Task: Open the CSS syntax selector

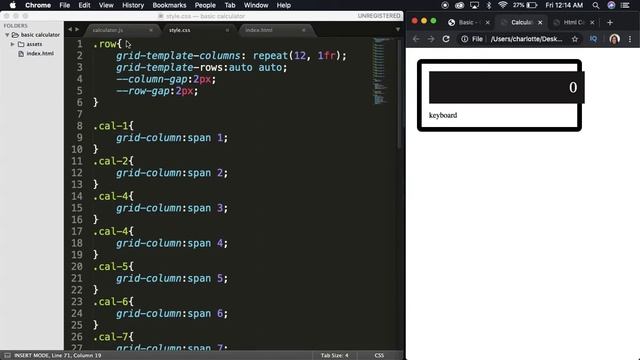Action: pyautogui.click(x=379, y=356)
